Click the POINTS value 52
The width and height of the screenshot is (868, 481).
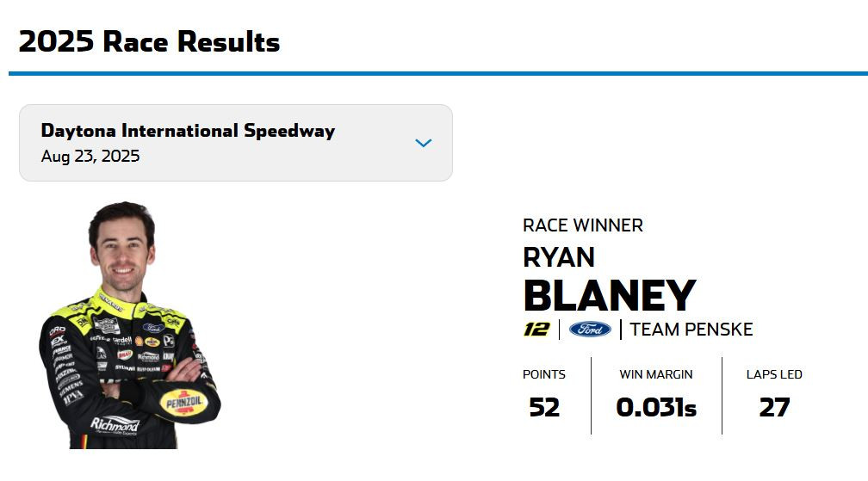click(544, 408)
